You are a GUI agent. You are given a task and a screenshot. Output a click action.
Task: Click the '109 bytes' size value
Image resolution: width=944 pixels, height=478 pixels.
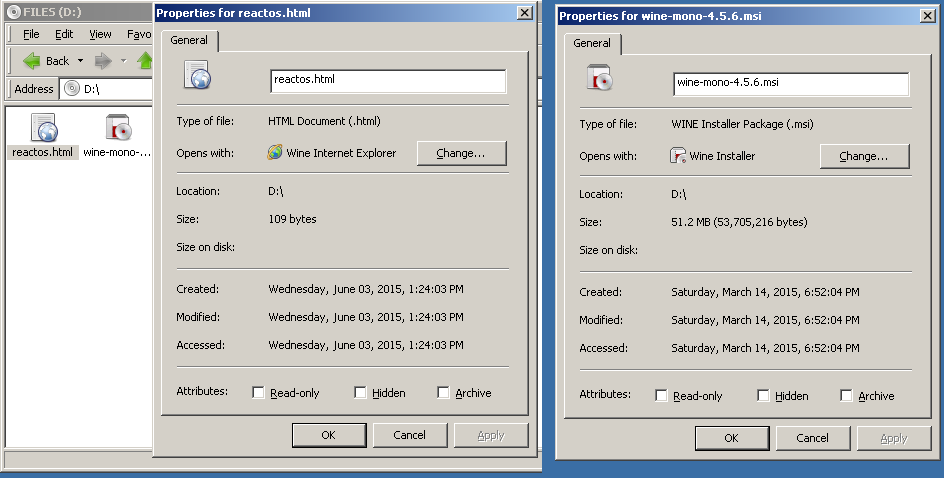(x=293, y=219)
